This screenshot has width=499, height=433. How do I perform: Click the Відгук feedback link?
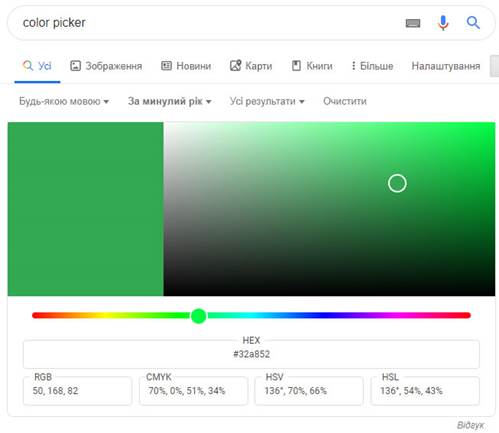pos(470,425)
